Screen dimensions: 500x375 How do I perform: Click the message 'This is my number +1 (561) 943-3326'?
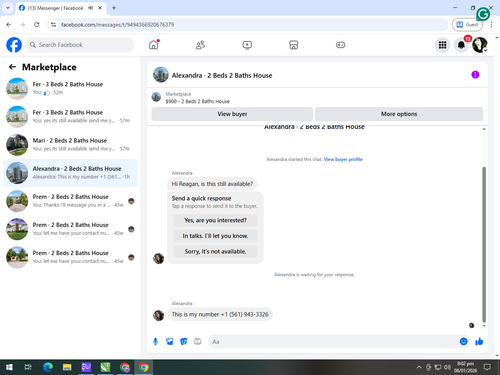pos(220,314)
